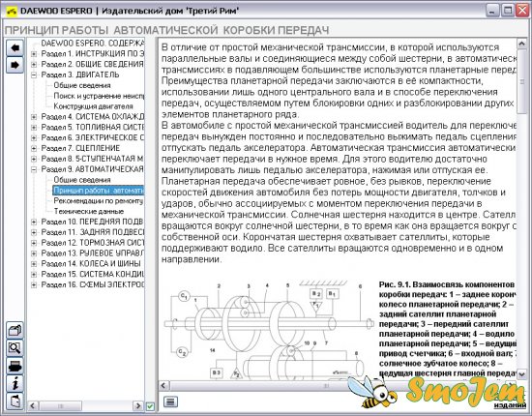Screen dimensions: 532x416
Task: Collapse Раздел 9. АВТОМАТИЧЕСКАЯ node
Action: [x=34, y=169]
